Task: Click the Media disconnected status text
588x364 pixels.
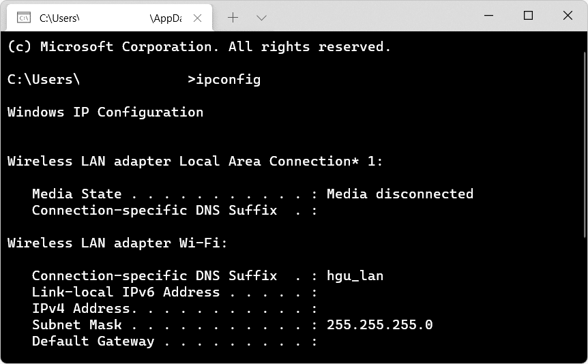Action: 400,194
